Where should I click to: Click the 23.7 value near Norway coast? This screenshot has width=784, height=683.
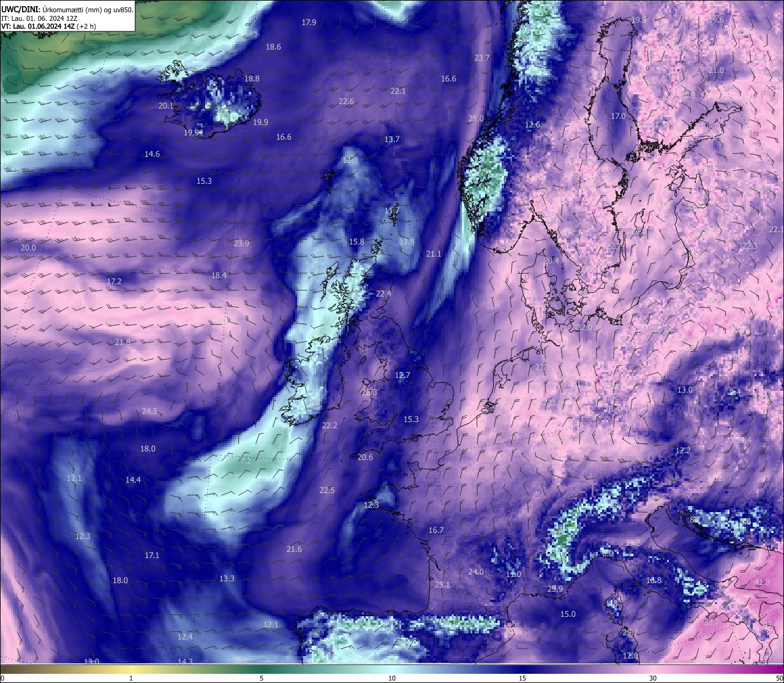pos(482,58)
